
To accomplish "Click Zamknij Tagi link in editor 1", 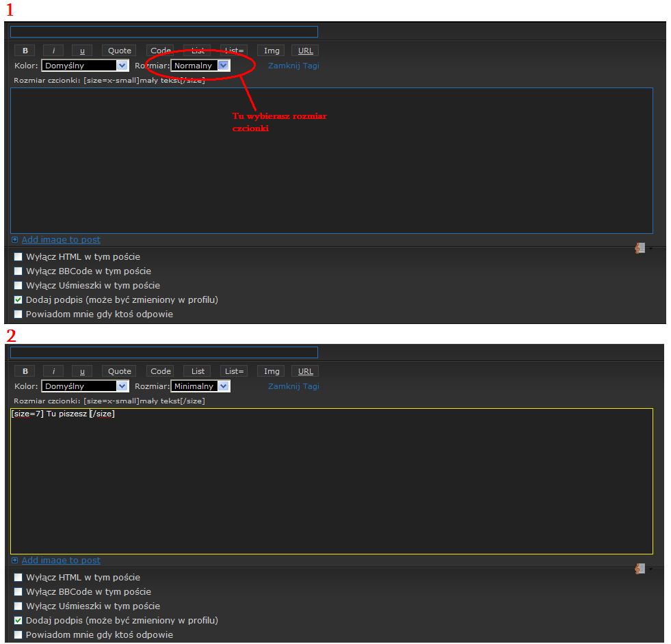I will tap(293, 66).
